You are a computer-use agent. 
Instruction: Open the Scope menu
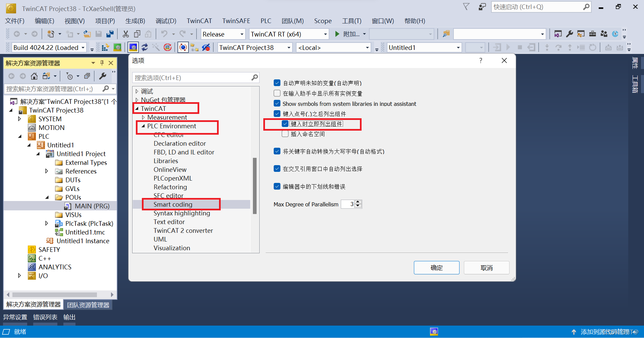point(323,21)
